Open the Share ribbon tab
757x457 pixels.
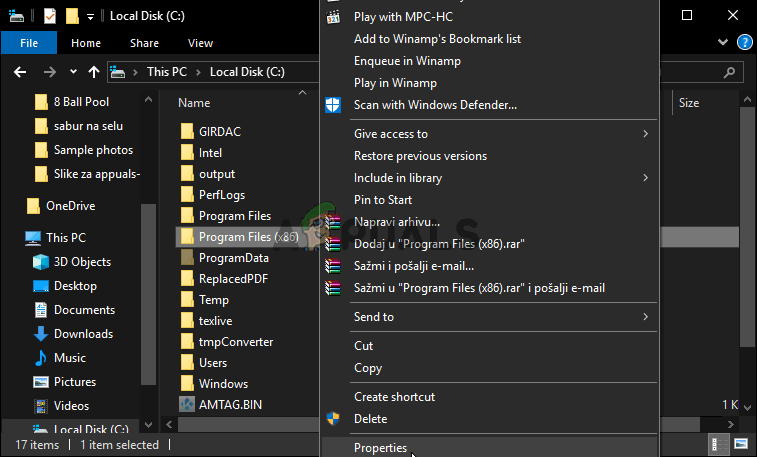(144, 43)
